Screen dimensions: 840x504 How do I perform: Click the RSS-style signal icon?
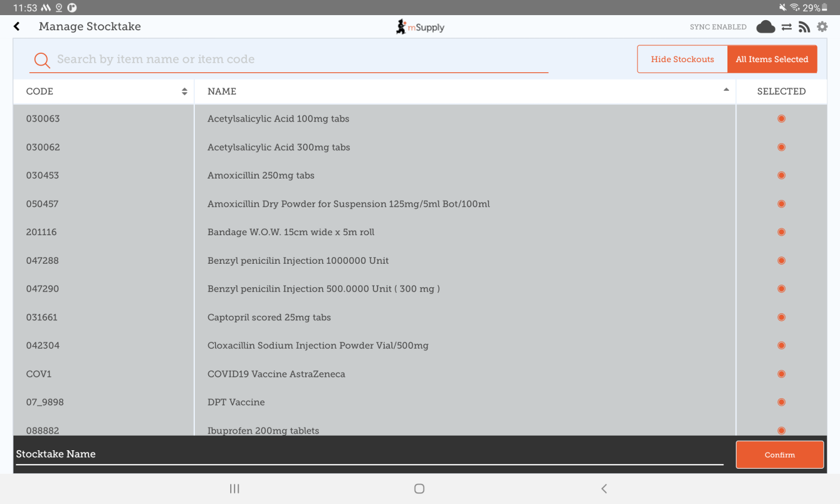click(804, 27)
